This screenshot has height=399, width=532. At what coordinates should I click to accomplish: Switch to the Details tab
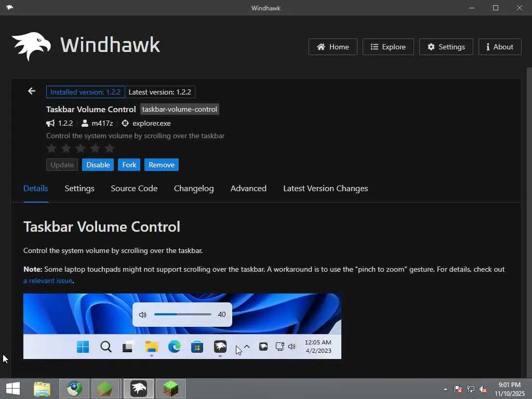36,189
